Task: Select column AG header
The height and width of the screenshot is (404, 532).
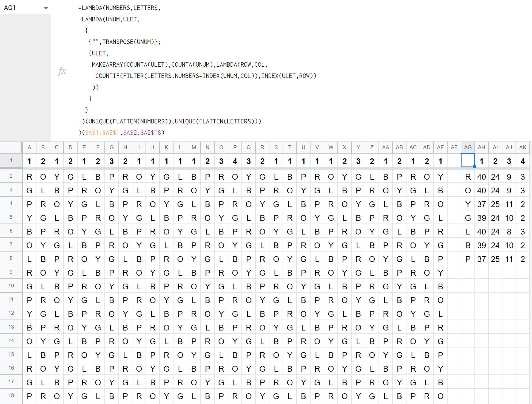Action: point(468,148)
